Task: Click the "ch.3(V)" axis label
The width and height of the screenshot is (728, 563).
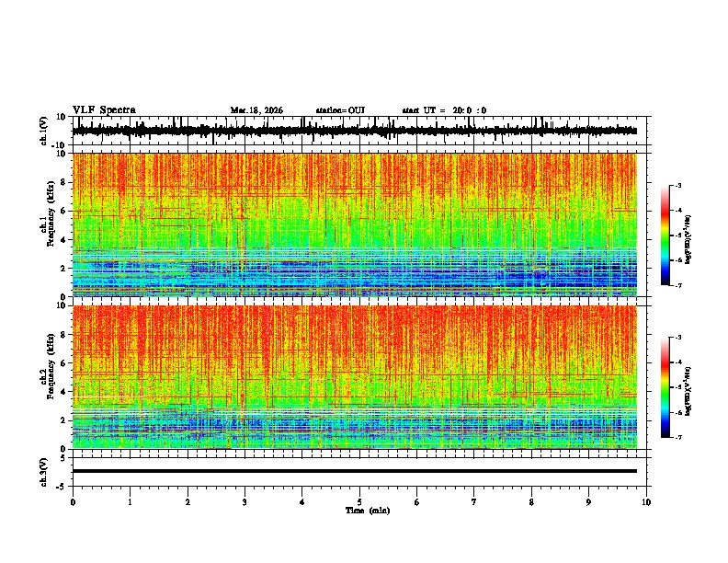Action: pyautogui.click(x=44, y=472)
